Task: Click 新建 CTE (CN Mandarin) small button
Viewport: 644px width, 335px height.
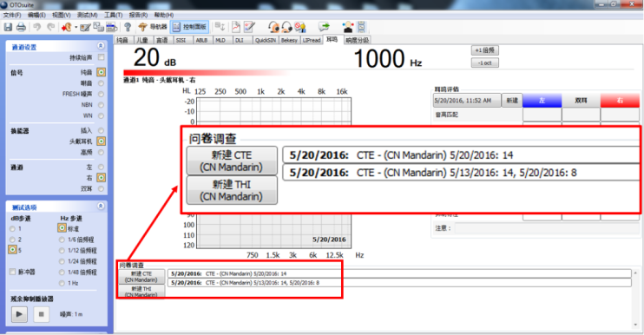Action: pyautogui.click(x=141, y=276)
